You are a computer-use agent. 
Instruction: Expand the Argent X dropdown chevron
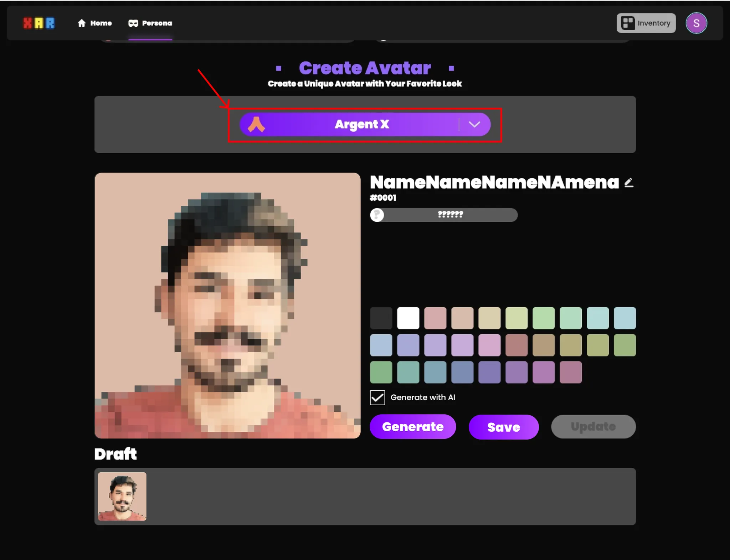[474, 124]
